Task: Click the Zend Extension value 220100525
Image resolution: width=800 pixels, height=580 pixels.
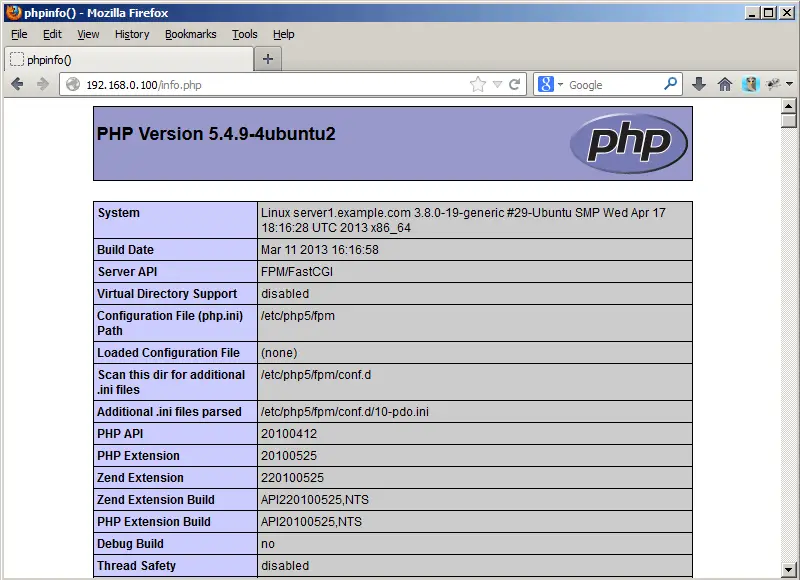Action: click(292, 477)
